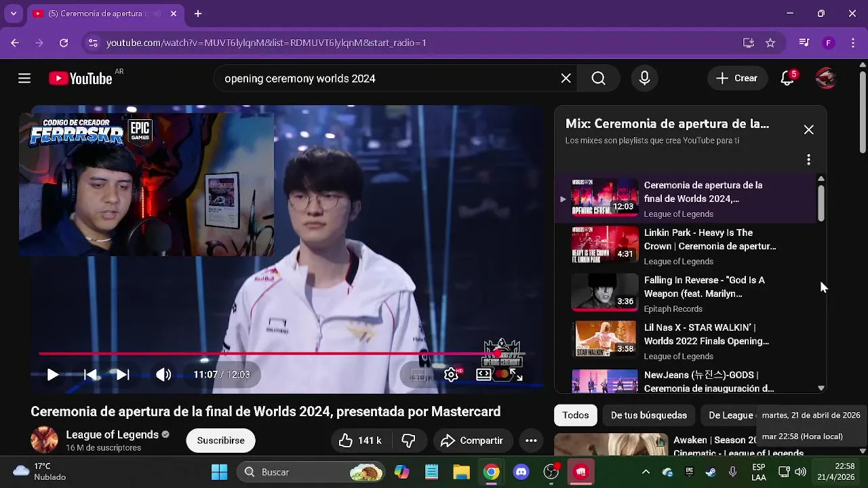This screenshot has height=488, width=868.
Task: Go to YouTube home via the logo
Action: tap(81, 79)
